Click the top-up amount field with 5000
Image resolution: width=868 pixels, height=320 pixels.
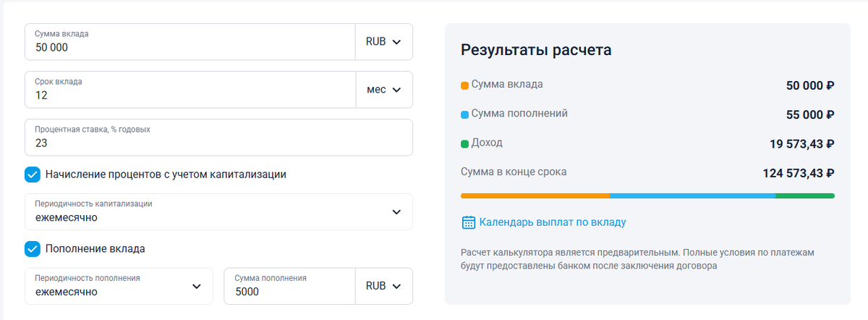(289, 292)
